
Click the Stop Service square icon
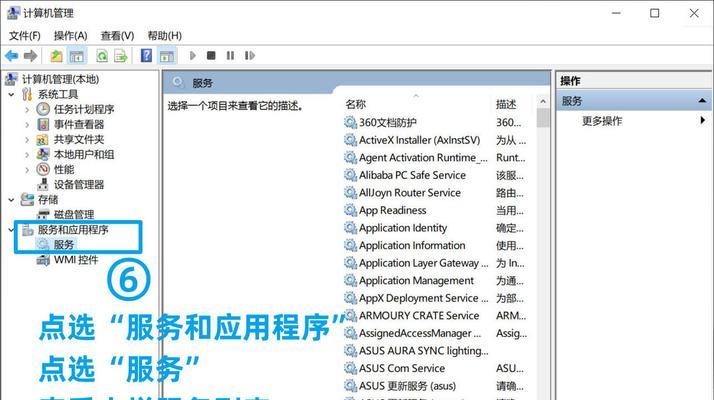pyautogui.click(x=211, y=56)
